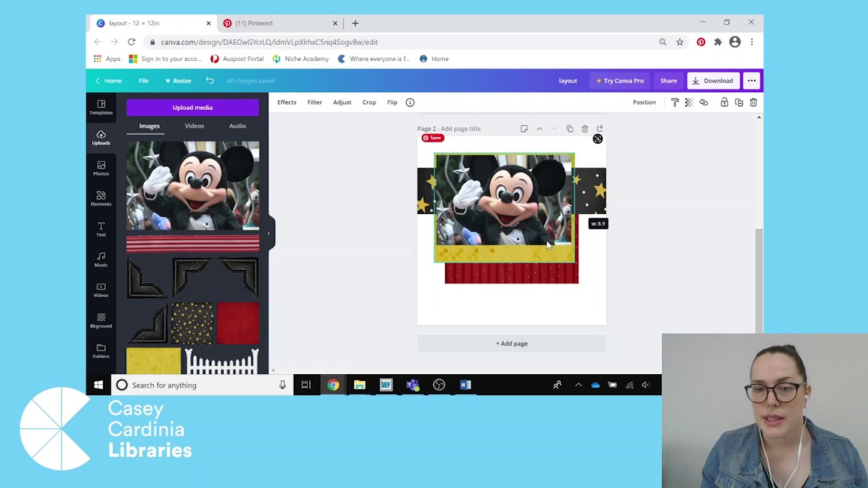Open the Flip menu

392,102
